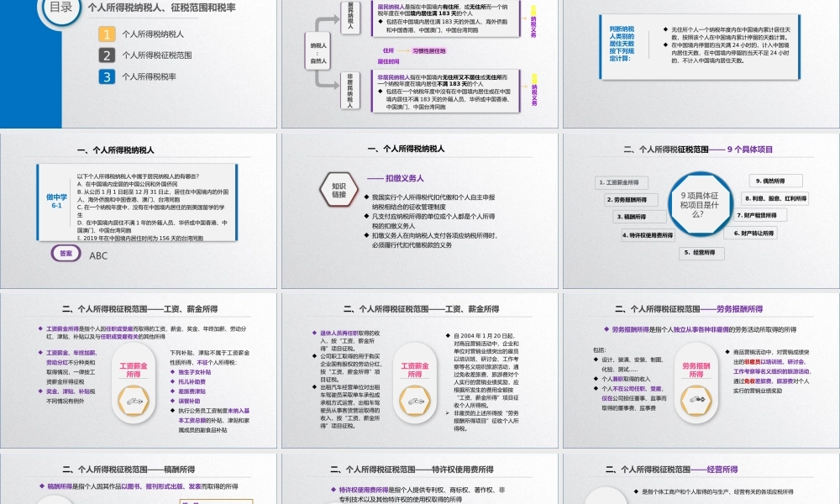Click the 习惯性居住地 label in the flowchart
The image size is (840, 504).
pos(430,50)
